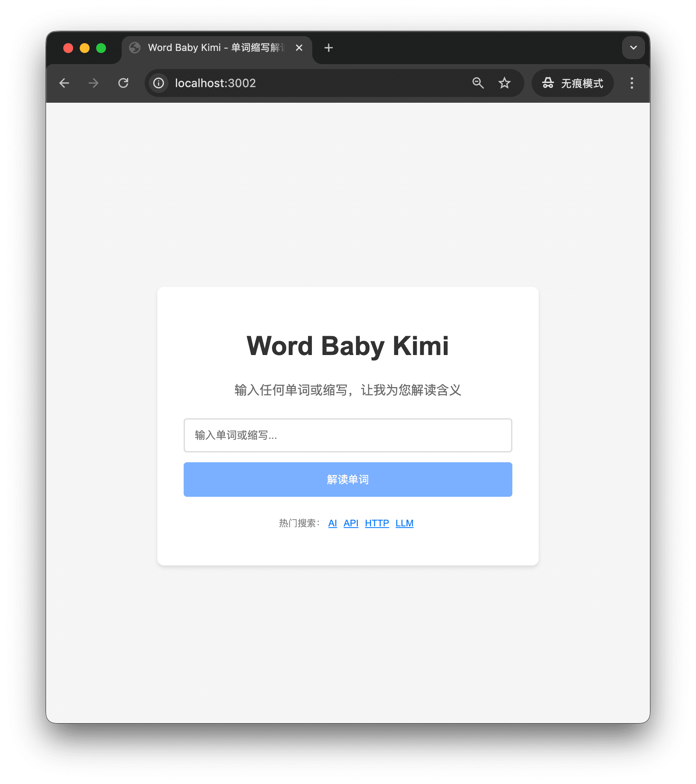The height and width of the screenshot is (784, 696).
Task: Click the 解读单词 button
Action: (x=348, y=480)
